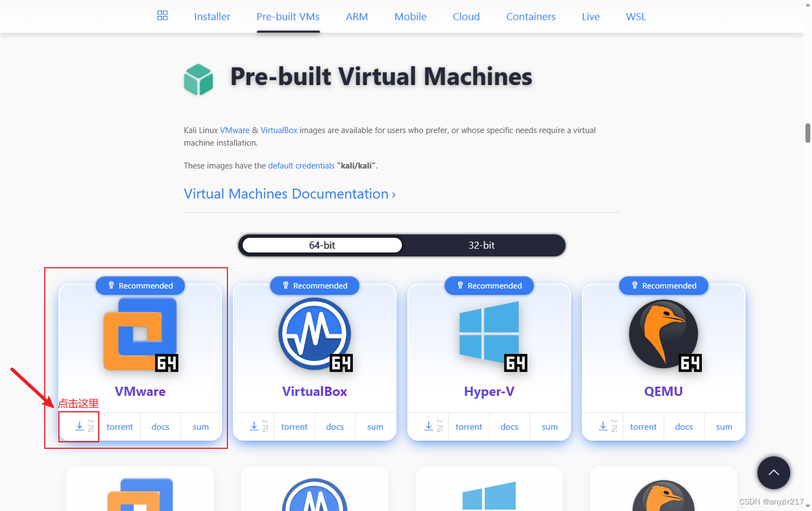Click the page vertical scrollbar thumb
The width and height of the screenshot is (812, 511).
point(808,133)
